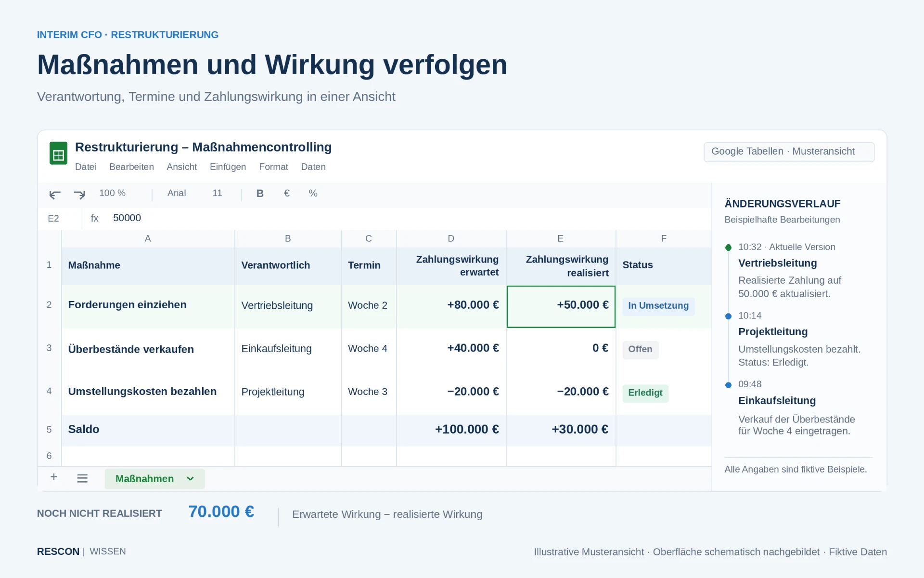Click the Erledigt status chip

(645, 393)
